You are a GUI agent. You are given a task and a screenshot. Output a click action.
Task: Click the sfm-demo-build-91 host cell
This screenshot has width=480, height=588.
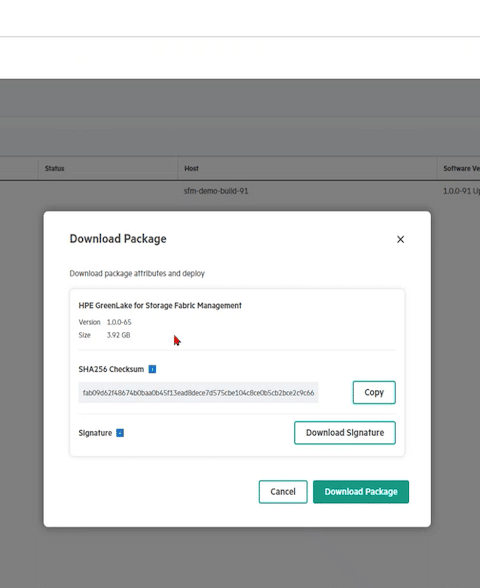coord(216,191)
